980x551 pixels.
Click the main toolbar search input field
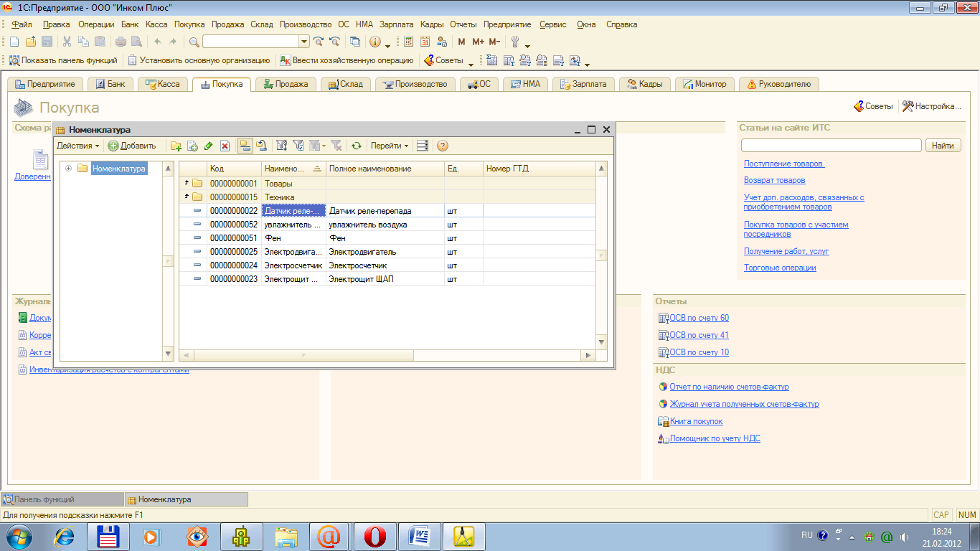click(250, 42)
